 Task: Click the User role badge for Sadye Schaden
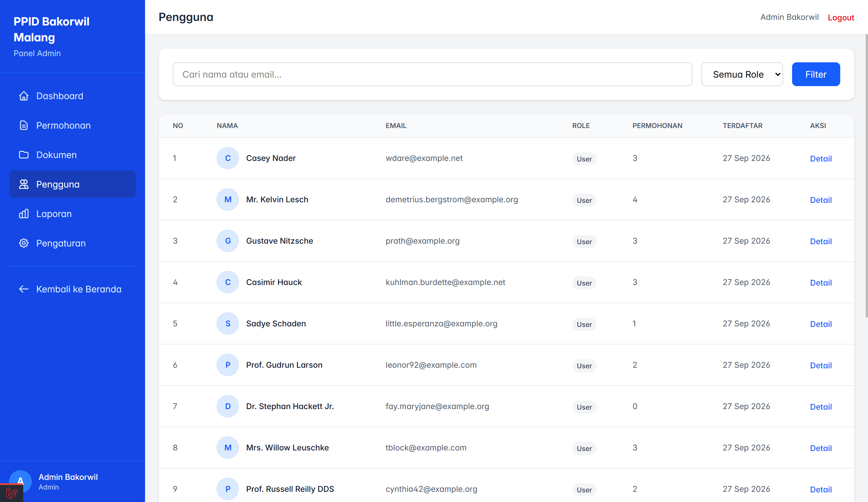pyautogui.click(x=584, y=324)
